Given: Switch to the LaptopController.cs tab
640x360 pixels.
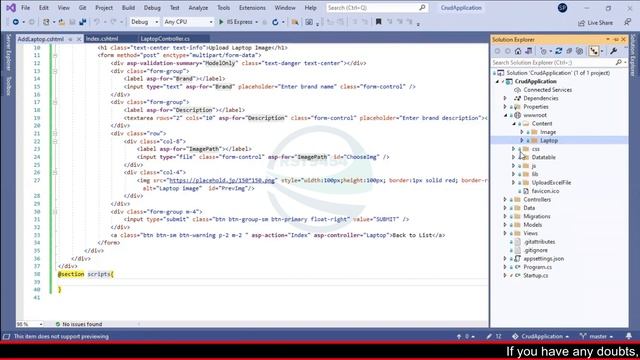Looking at the screenshot, I should coord(165,39).
